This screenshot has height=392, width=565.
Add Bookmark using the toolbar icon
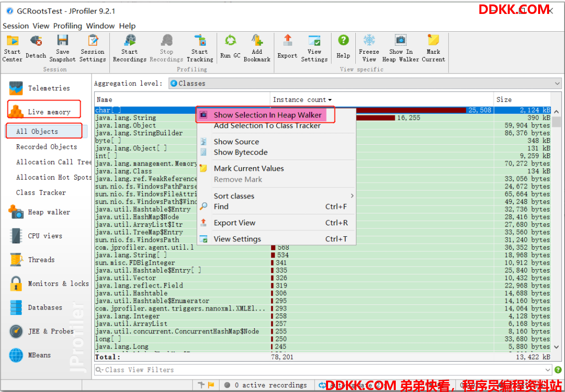(x=257, y=48)
